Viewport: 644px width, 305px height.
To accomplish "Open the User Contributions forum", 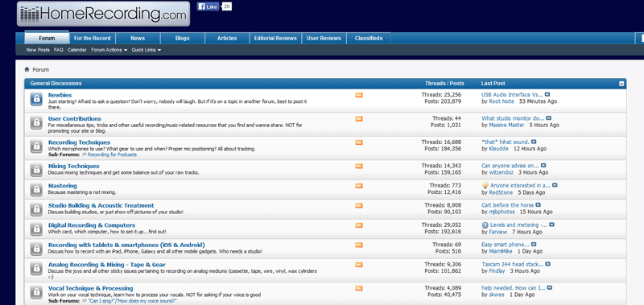I will point(75,119).
